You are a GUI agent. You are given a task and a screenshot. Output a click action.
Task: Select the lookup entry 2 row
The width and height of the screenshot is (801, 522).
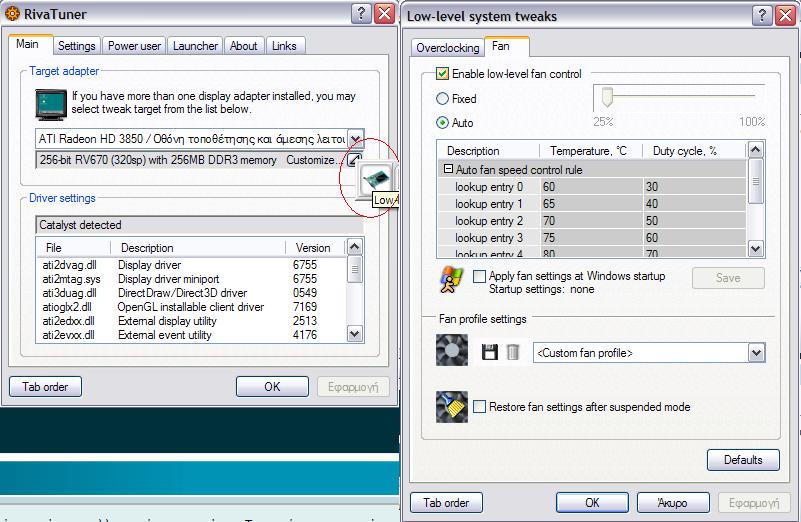point(592,221)
